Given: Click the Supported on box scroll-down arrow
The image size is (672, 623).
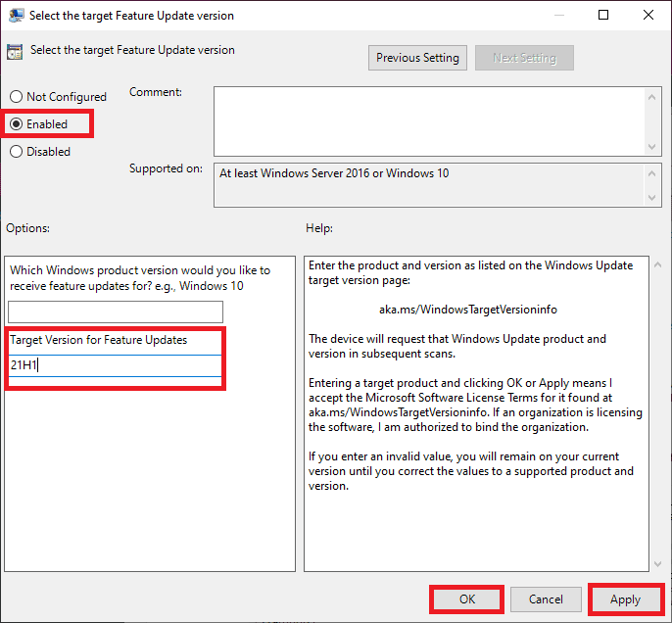Looking at the screenshot, I should 651,198.
